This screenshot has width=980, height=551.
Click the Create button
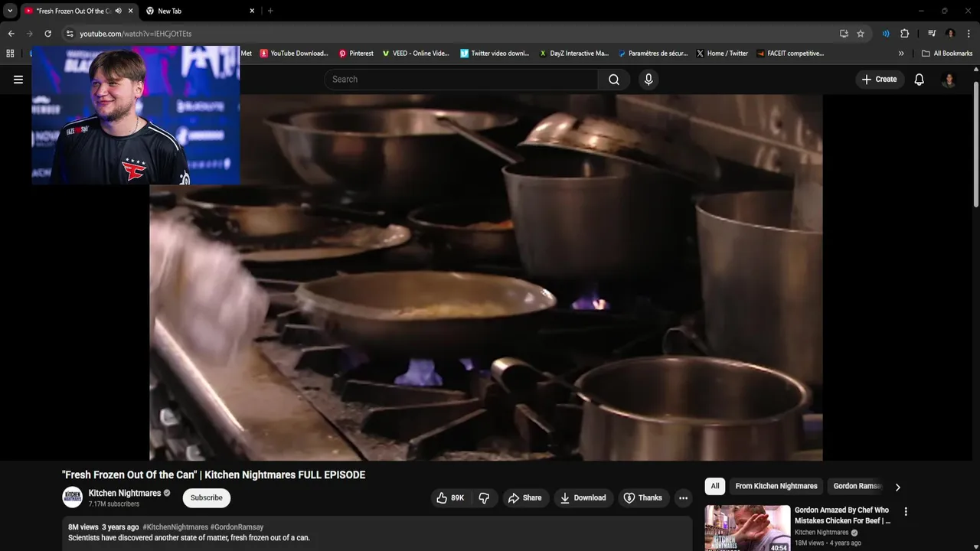[x=880, y=80]
